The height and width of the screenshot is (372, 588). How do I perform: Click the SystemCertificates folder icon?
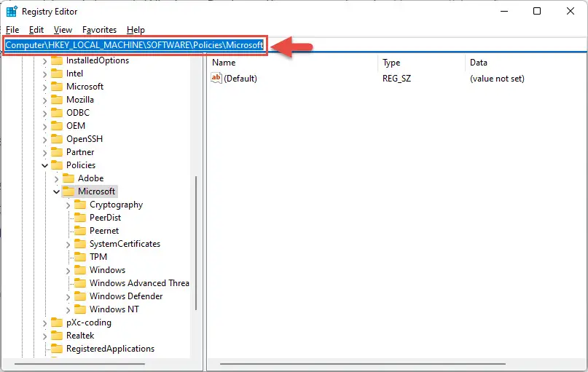(80, 244)
